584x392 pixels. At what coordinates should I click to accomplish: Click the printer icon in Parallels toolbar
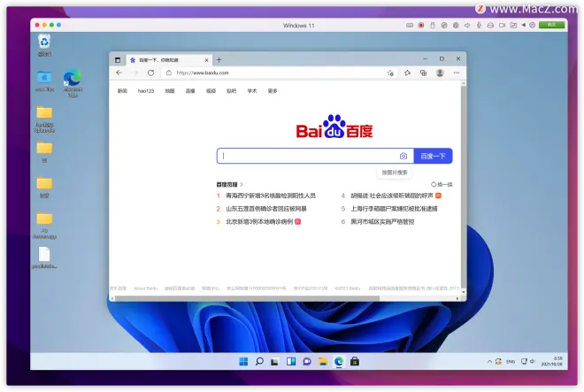[490, 26]
